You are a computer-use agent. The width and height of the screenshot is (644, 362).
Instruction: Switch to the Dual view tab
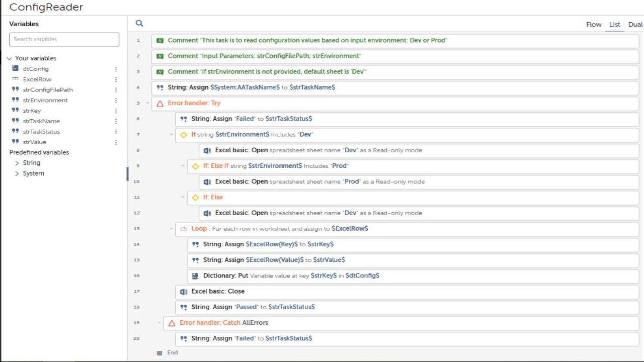(x=635, y=24)
